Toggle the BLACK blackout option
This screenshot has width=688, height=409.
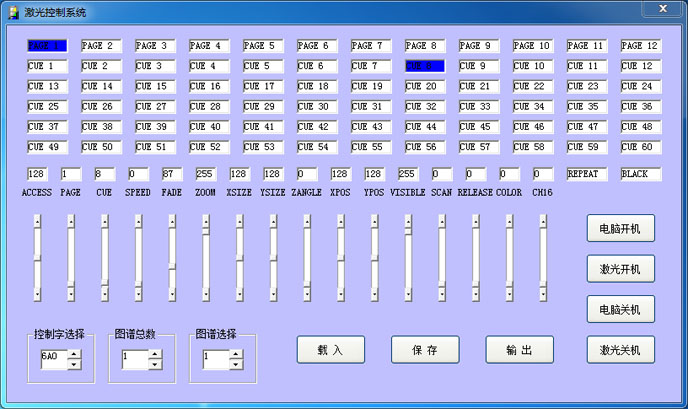(640, 174)
